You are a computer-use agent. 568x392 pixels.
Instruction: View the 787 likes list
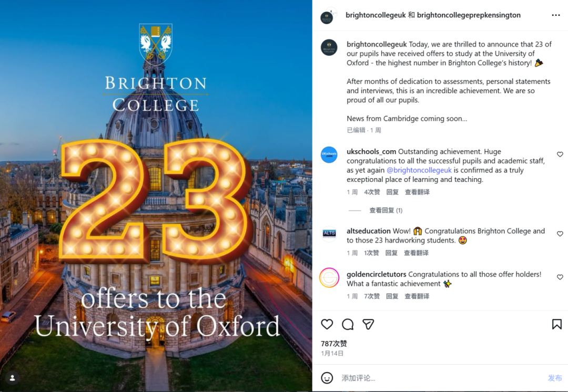tap(334, 344)
